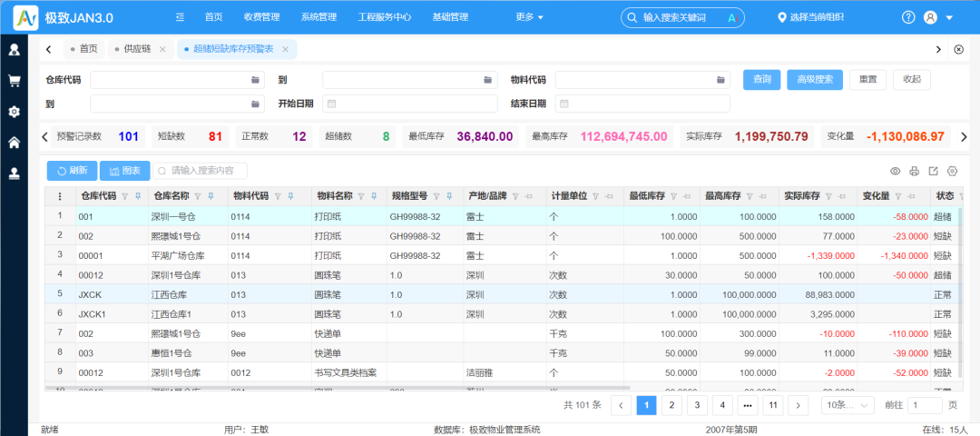Click the 高级搜索 button
Viewport: 980px width, 436px height.
[x=815, y=79]
